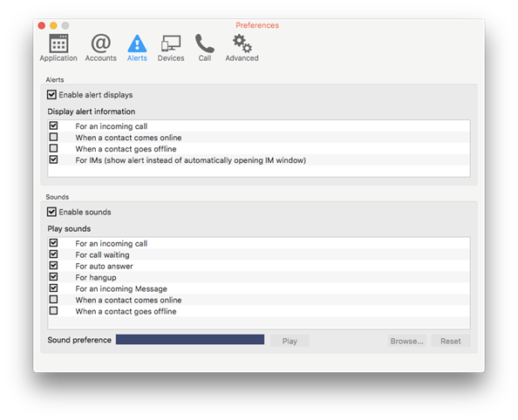Select the For an incoming Message sound row
Viewport: 518px width, 420px height.
tap(259, 288)
